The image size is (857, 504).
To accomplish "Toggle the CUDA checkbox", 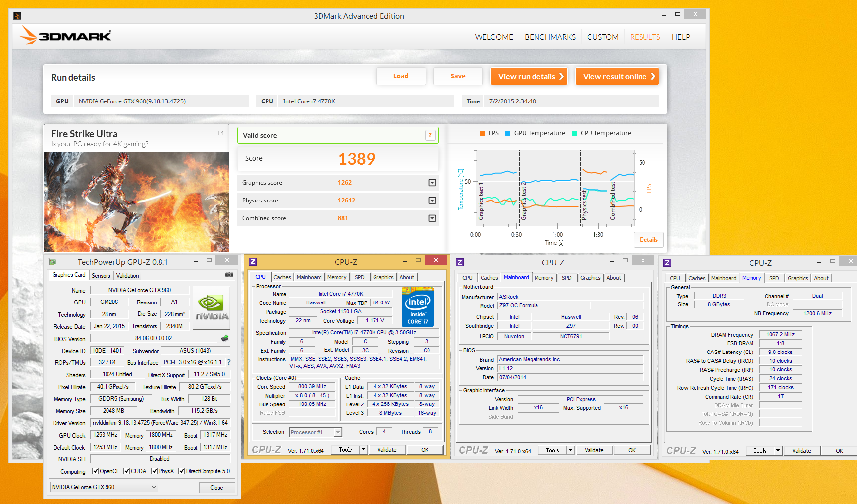I will [126, 471].
